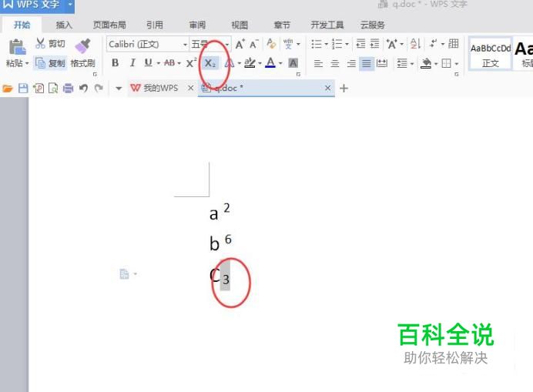
Task: Toggle show/hide paragraph marks icon
Action: pyautogui.click(x=433, y=44)
